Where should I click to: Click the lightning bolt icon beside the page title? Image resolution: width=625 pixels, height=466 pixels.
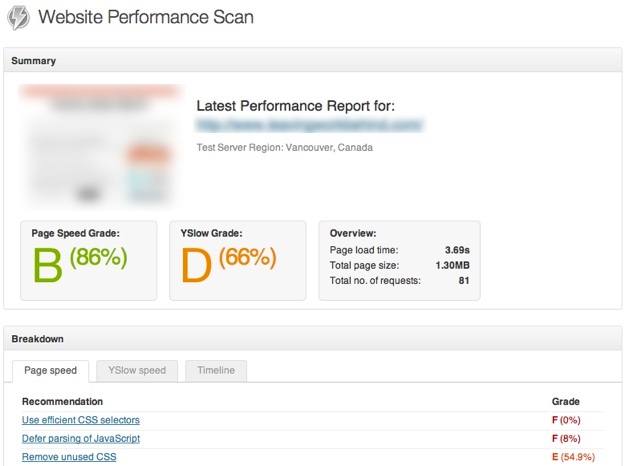pyautogui.click(x=17, y=17)
